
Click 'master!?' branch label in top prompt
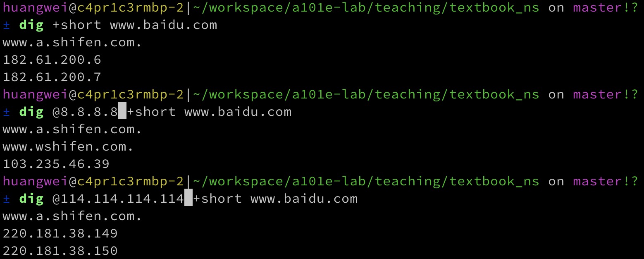click(606, 7)
